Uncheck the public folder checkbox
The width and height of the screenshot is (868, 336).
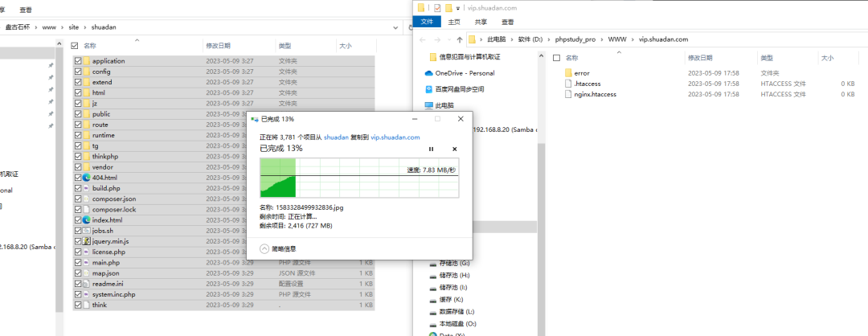(78, 114)
